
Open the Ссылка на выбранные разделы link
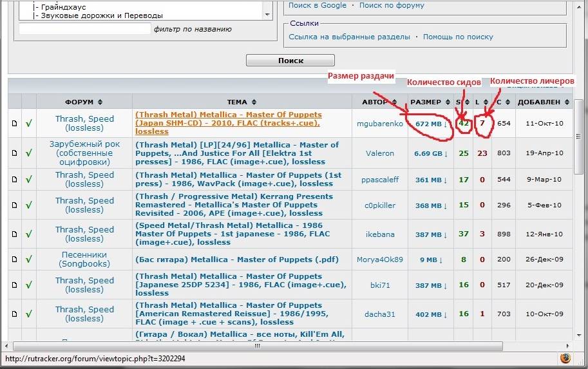[x=349, y=37]
